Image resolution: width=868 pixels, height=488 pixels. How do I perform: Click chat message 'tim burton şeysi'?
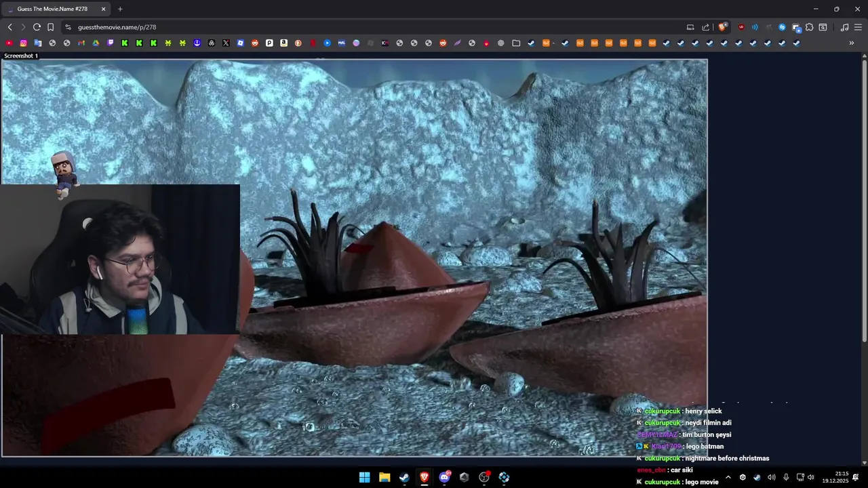coord(707,434)
